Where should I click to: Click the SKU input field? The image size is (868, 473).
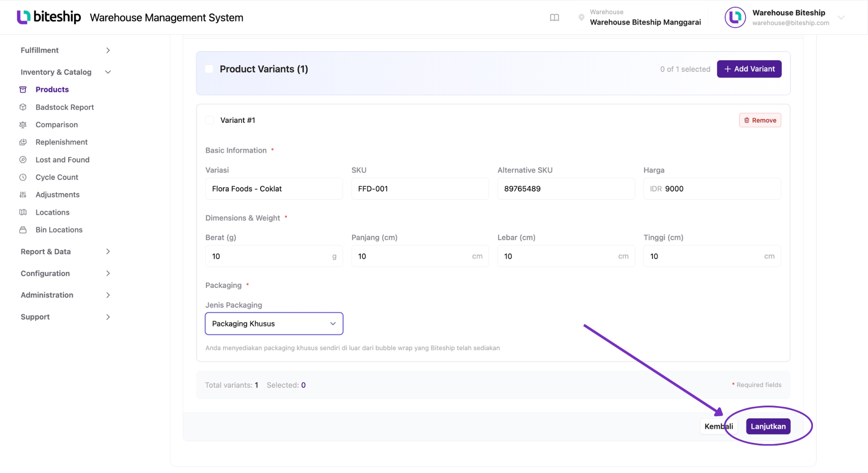[420, 189]
